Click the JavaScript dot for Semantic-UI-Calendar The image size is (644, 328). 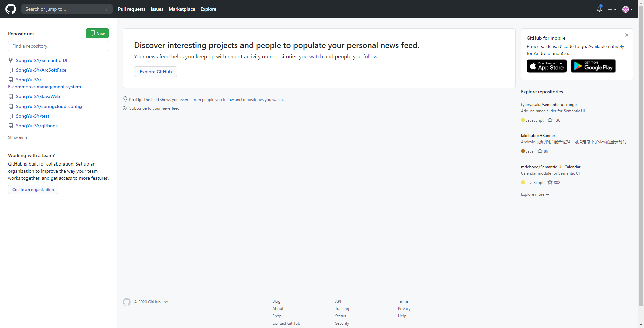coord(523,183)
